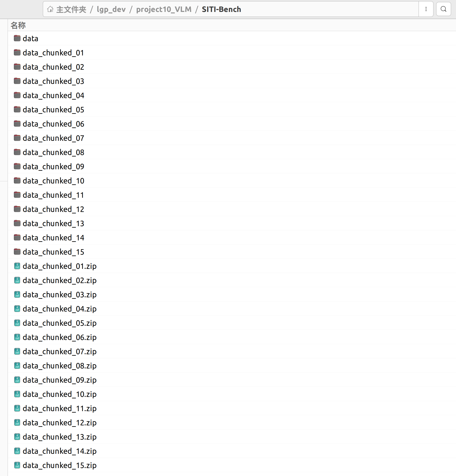
Task: Click the data_chunked_08 folder icon
Action: click(x=17, y=152)
